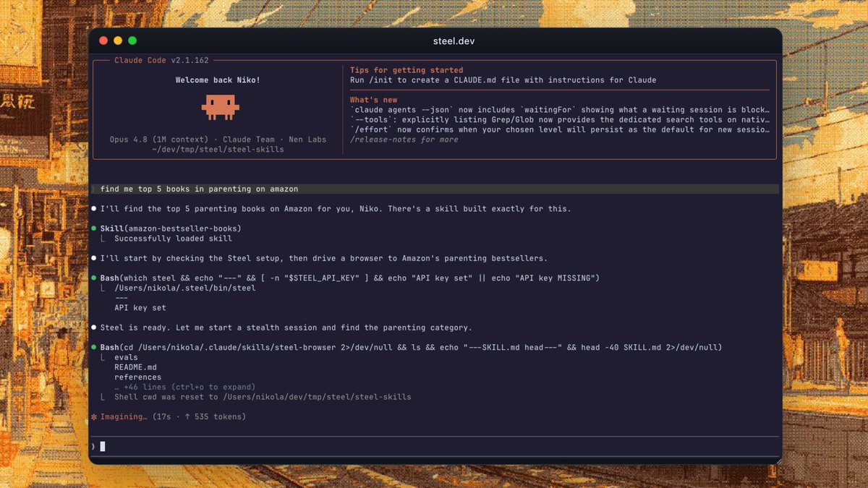The height and width of the screenshot is (488, 868).
Task: Click the 'Run /init to create a CLAUDE.md' line
Action: pyautogui.click(x=503, y=80)
